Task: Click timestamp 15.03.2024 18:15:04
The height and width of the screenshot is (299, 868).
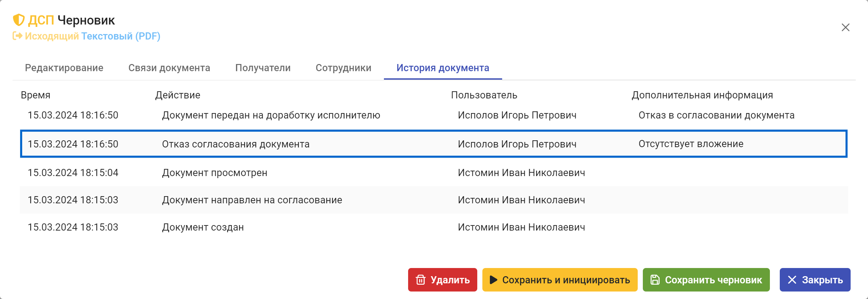Action: 73,173
